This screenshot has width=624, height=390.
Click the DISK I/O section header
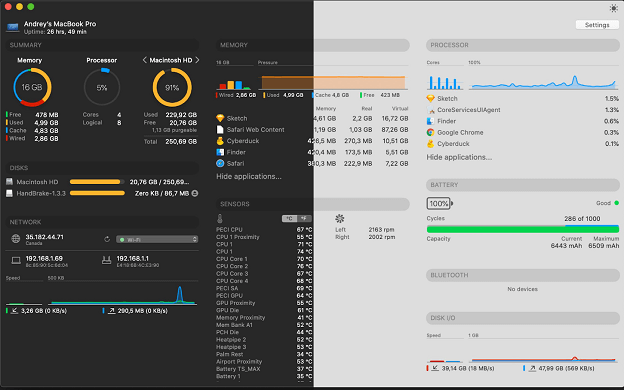tap(523, 318)
